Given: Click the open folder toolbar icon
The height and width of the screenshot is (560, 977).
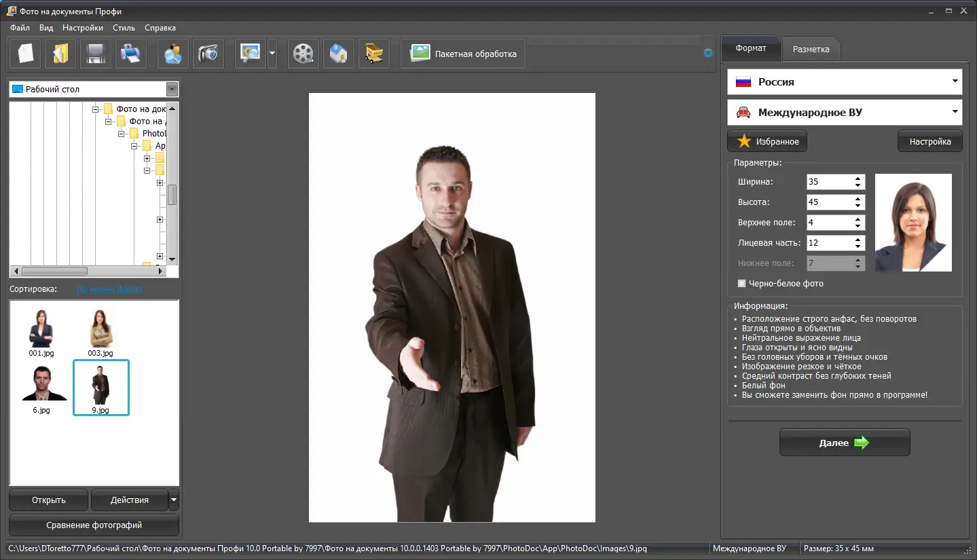Looking at the screenshot, I should (60, 54).
